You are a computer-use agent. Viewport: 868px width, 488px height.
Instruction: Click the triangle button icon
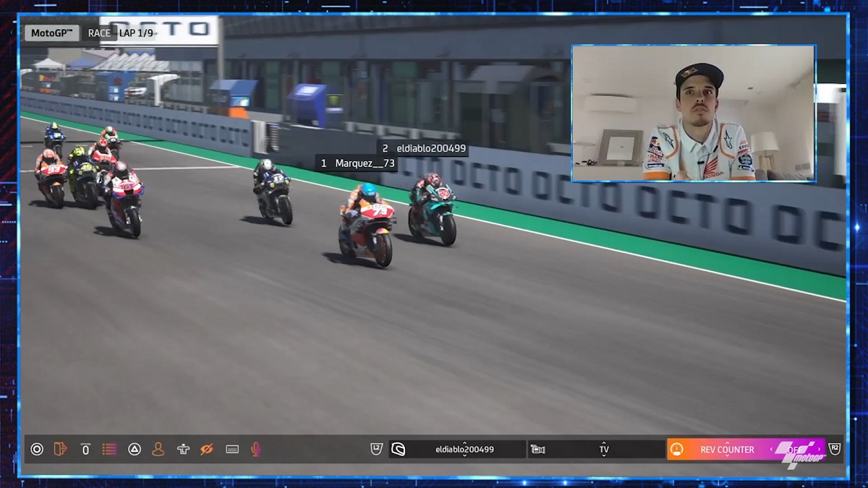(134, 449)
